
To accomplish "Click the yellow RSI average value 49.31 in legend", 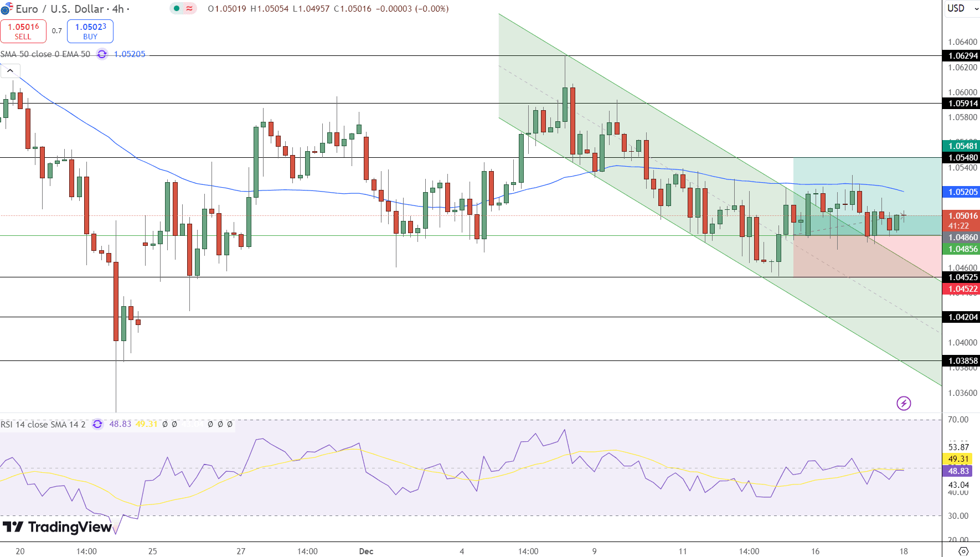I will click(x=147, y=424).
